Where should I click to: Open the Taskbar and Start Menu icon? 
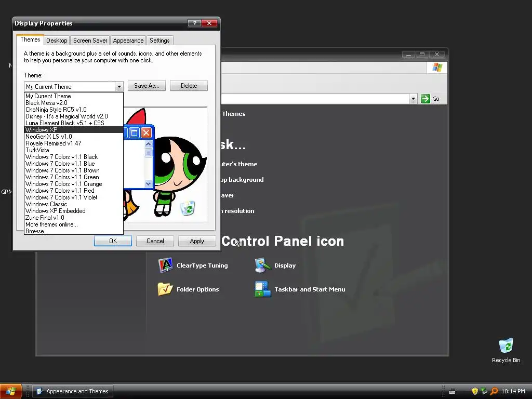262,289
